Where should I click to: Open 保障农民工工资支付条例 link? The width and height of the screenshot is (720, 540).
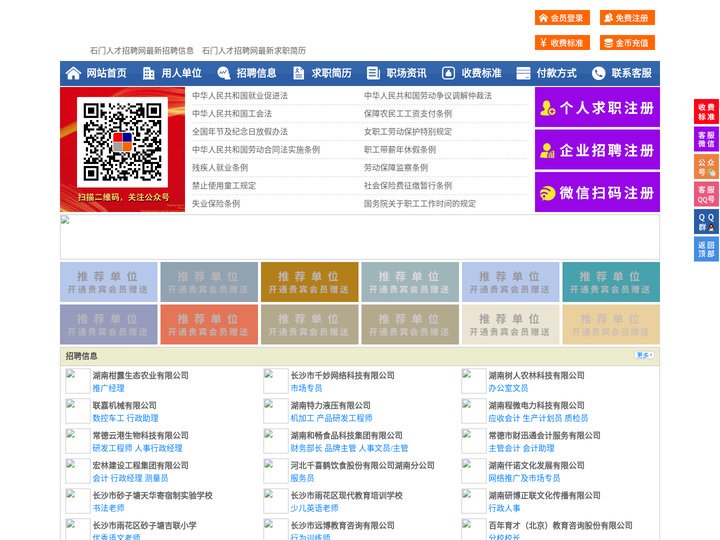point(408,113)
